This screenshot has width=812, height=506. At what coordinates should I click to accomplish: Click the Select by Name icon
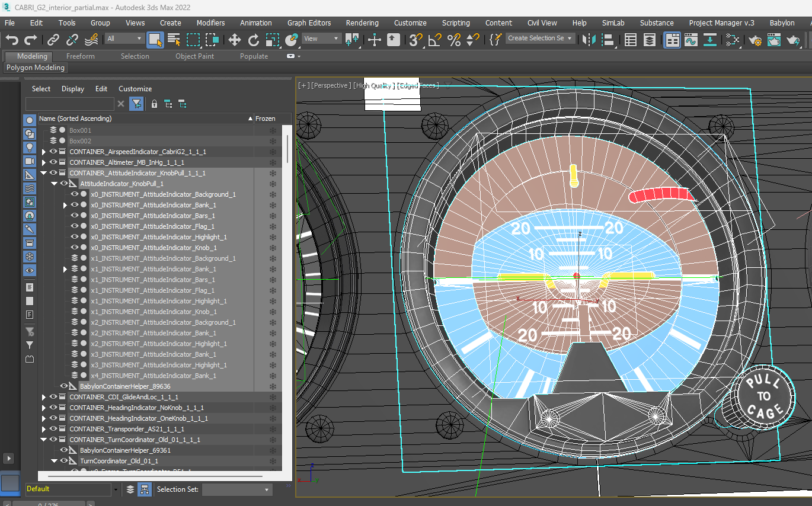tap(174, 40)
